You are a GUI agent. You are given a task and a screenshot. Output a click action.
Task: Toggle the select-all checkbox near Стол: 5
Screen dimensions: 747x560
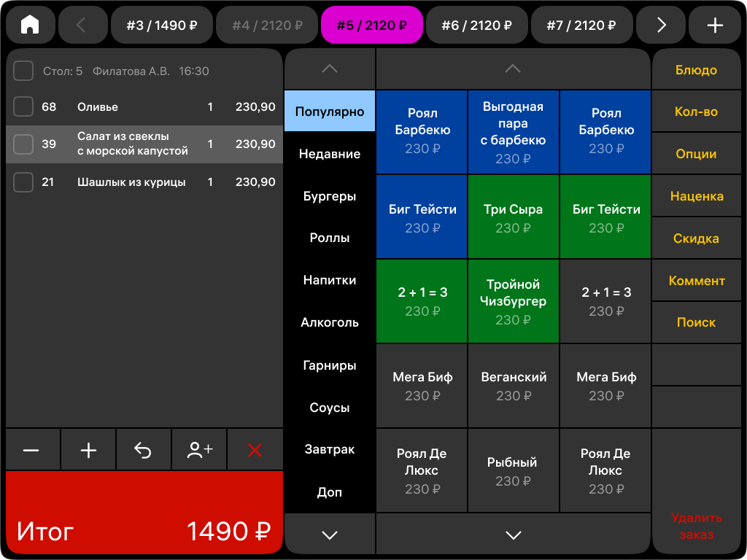[x=23, y=71]
